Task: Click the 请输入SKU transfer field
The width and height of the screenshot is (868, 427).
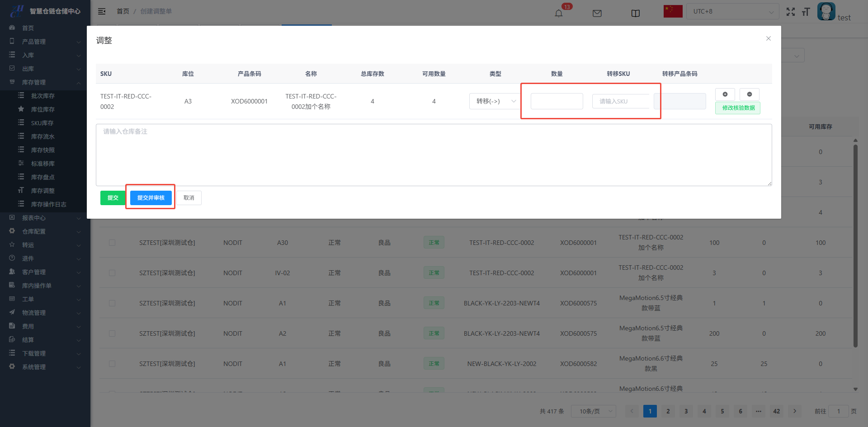Action: [620, 101]
